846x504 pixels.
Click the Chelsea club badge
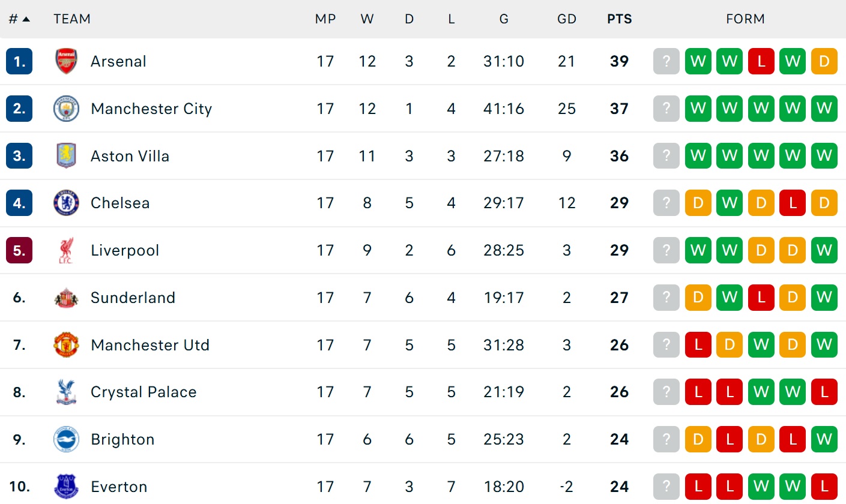coord(66,203)
